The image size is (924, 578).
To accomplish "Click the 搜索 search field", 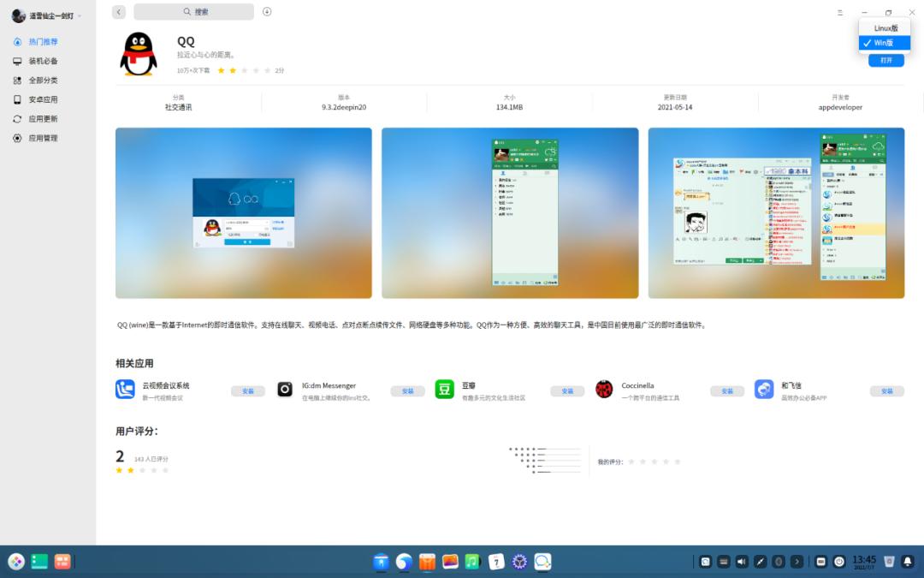I will pyautogui.click(x=194, y=12).
